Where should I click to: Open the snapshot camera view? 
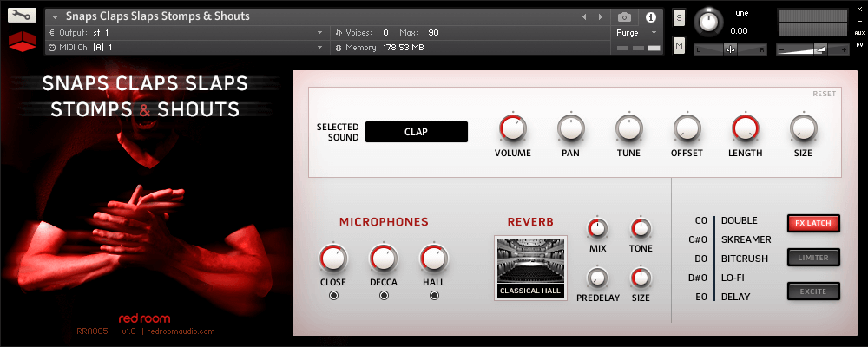(624, 17)
